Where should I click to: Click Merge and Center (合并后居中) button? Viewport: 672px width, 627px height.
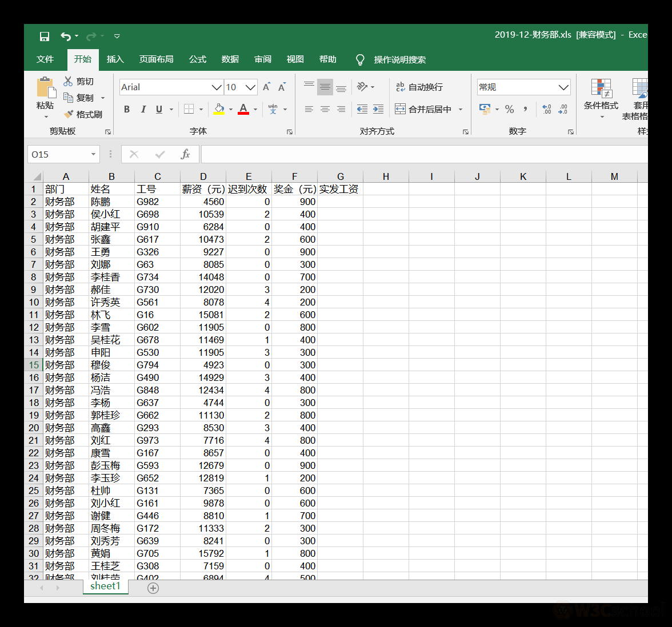click(x=423, y=109)
